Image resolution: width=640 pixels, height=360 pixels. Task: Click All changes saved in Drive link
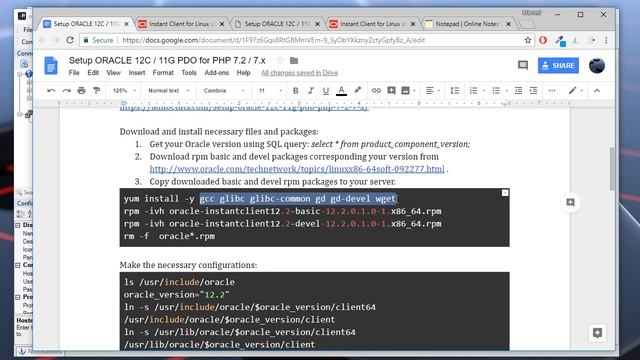tap(299, 73)
